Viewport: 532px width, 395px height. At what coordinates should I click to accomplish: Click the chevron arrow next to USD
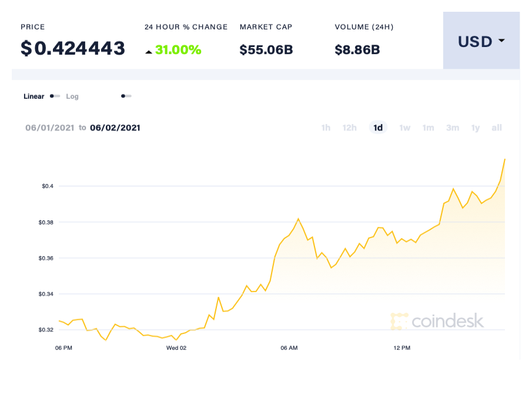pos(501,41)
